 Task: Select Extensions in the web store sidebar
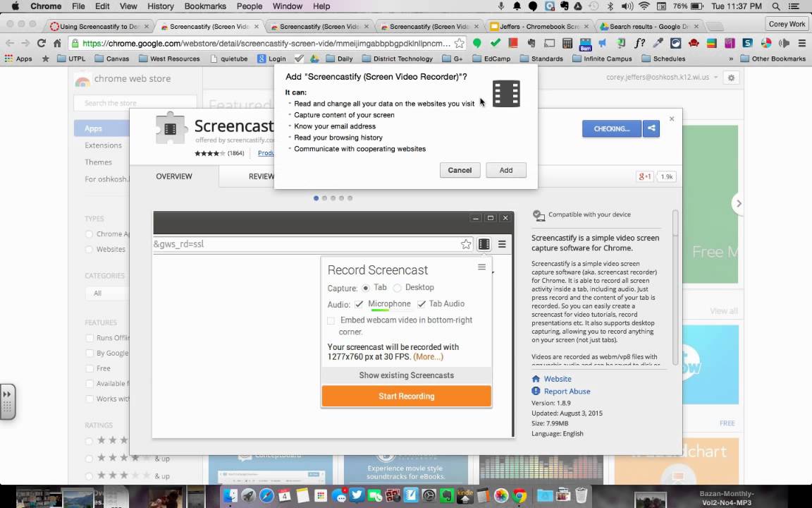103,145
